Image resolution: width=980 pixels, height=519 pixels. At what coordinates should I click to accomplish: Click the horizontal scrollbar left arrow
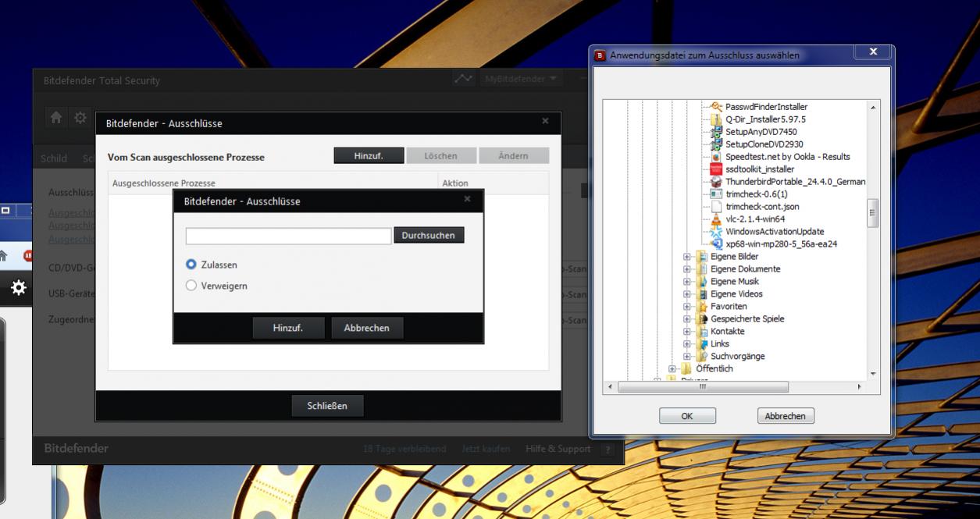tap(611, 386)
